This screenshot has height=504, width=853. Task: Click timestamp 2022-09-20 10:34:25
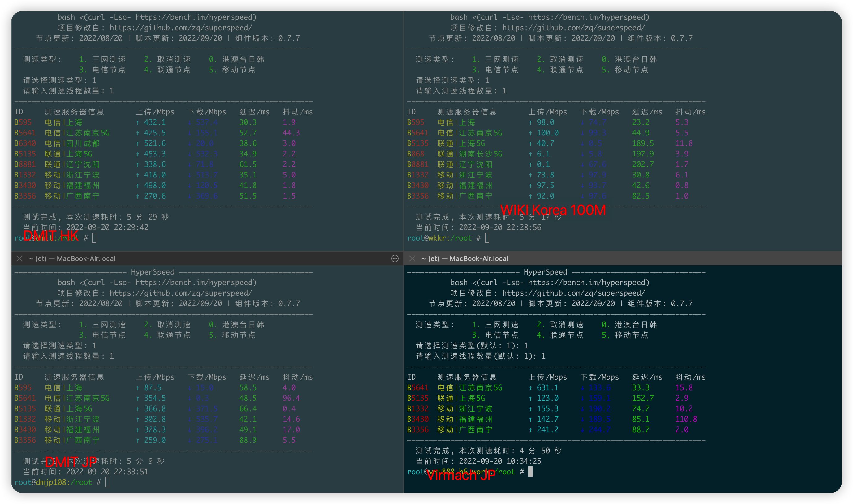pos(500,461)
